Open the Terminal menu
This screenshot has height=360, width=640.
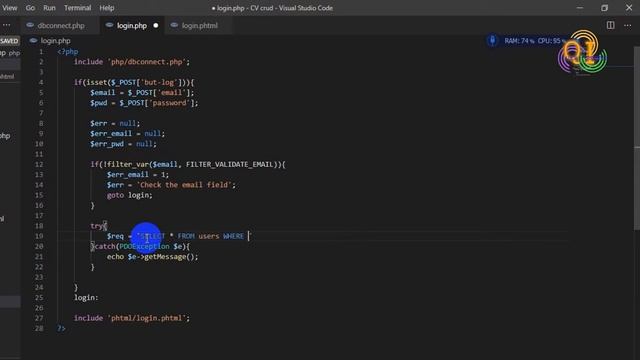coord(78,8)
